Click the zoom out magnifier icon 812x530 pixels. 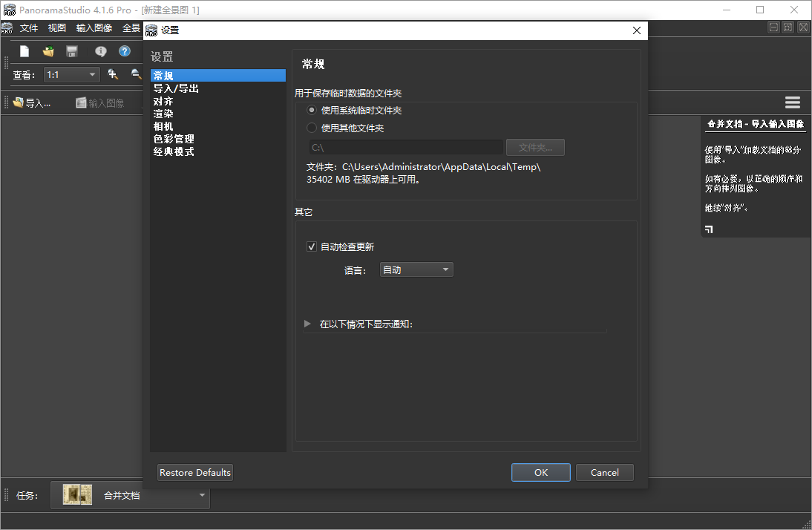[x=136, y=75]
